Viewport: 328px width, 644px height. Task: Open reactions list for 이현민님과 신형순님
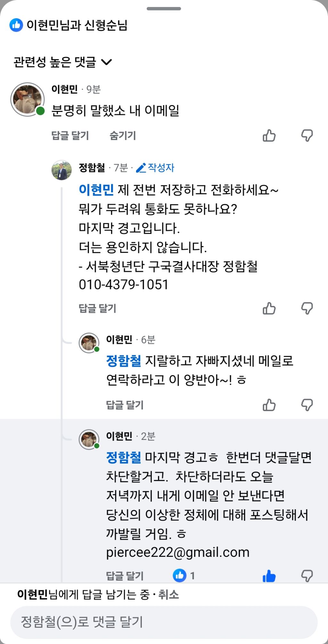coord(69,25)
